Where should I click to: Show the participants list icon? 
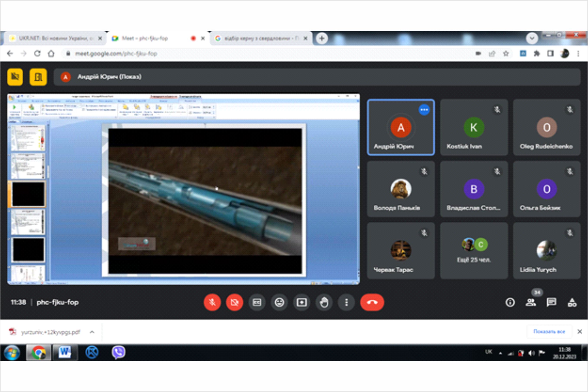coord(531,302)
